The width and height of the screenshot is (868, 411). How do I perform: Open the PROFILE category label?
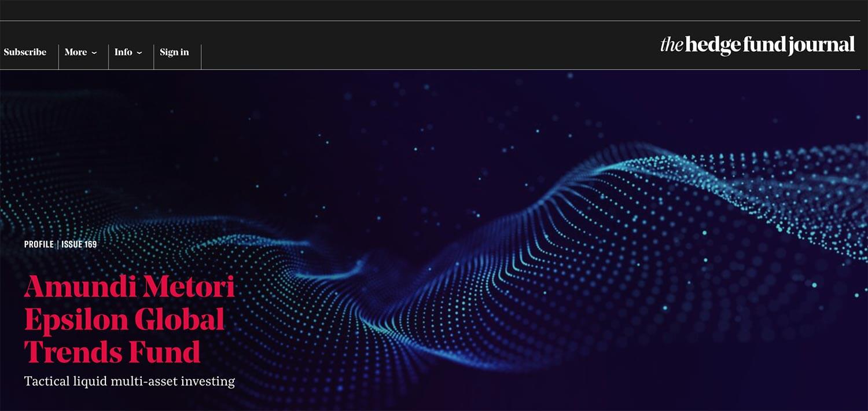point(39,244)
